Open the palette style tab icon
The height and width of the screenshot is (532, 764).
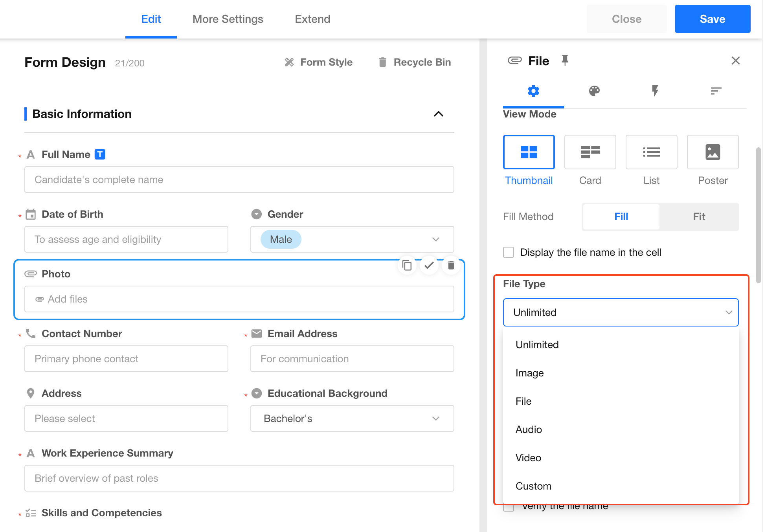coord(594,91)
